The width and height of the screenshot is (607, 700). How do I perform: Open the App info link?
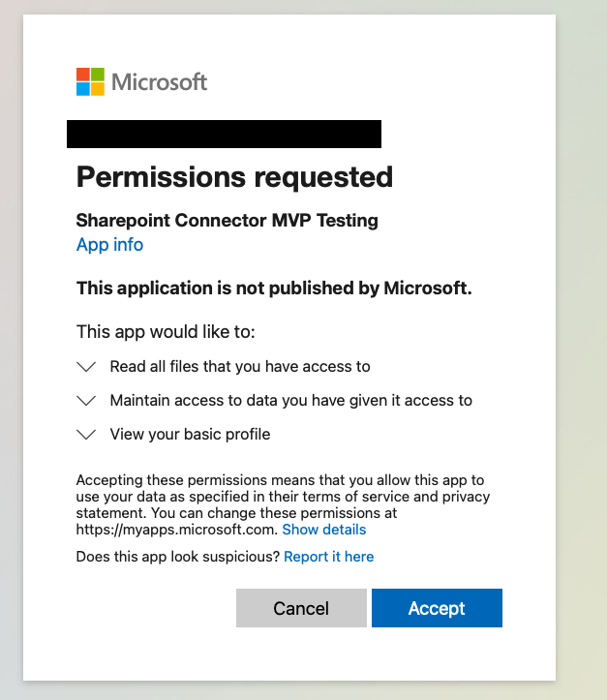(x=109, y=245)
